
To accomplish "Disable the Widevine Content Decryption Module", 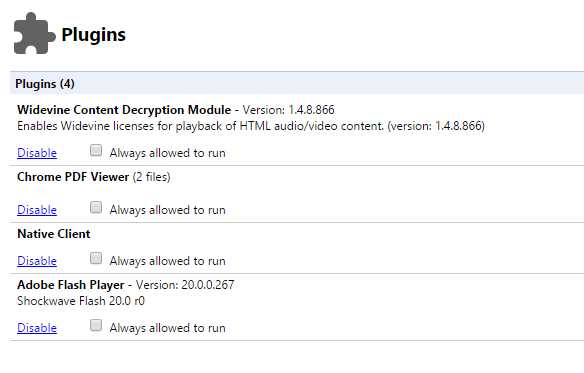I will tap(37, 153).
